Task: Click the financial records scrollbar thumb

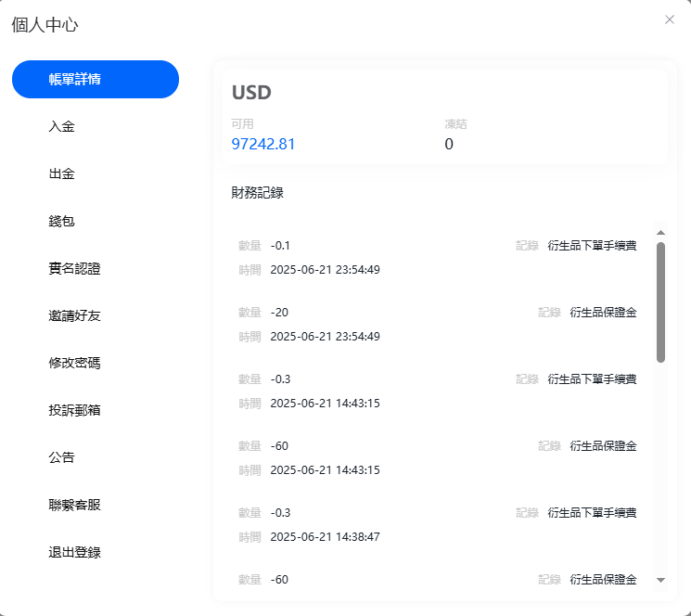Action: pos(660,302)
